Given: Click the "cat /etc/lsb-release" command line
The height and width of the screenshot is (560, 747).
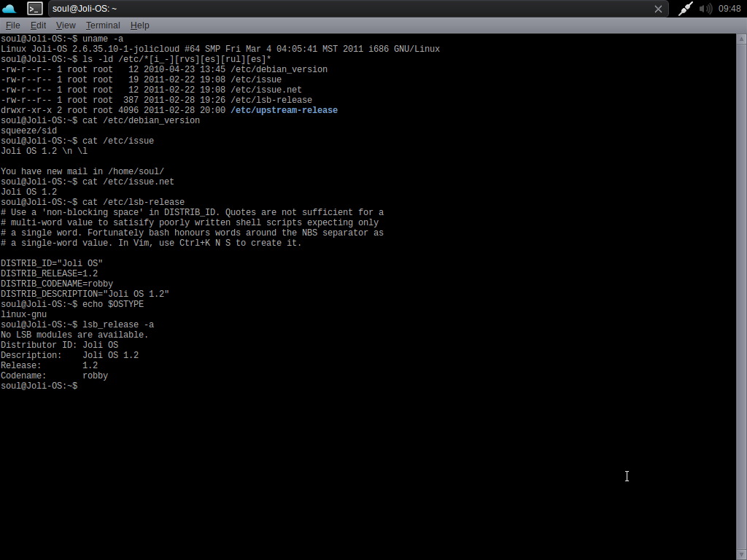Looking at the screenshot, I should [x=93, y=202].
